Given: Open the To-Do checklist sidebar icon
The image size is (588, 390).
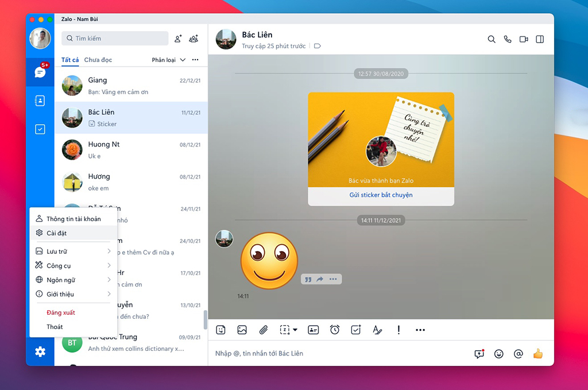Looking at the screenshot, I should tap(40, 129).
